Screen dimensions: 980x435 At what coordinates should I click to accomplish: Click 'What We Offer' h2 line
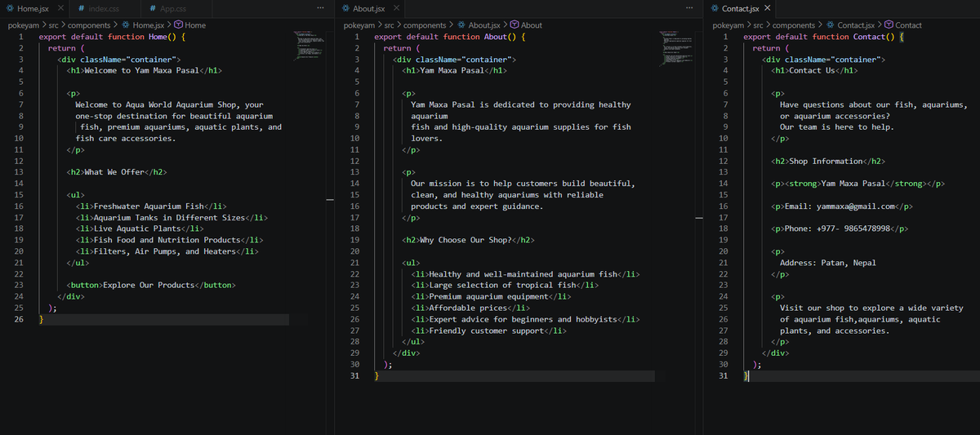pos(118,172)
